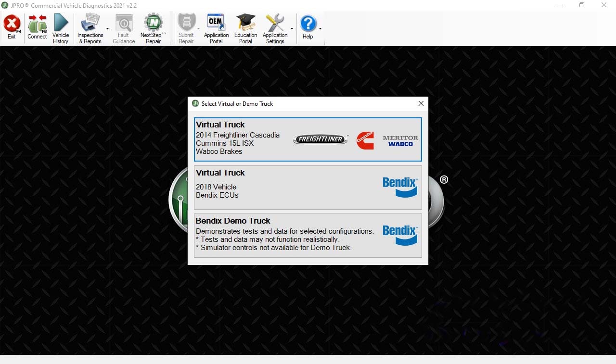Screen dimensions: 616x364
Task: Close the Select Virtual or Demo Truck dialog
Action: pyautogui.click(x=421, y=103)
